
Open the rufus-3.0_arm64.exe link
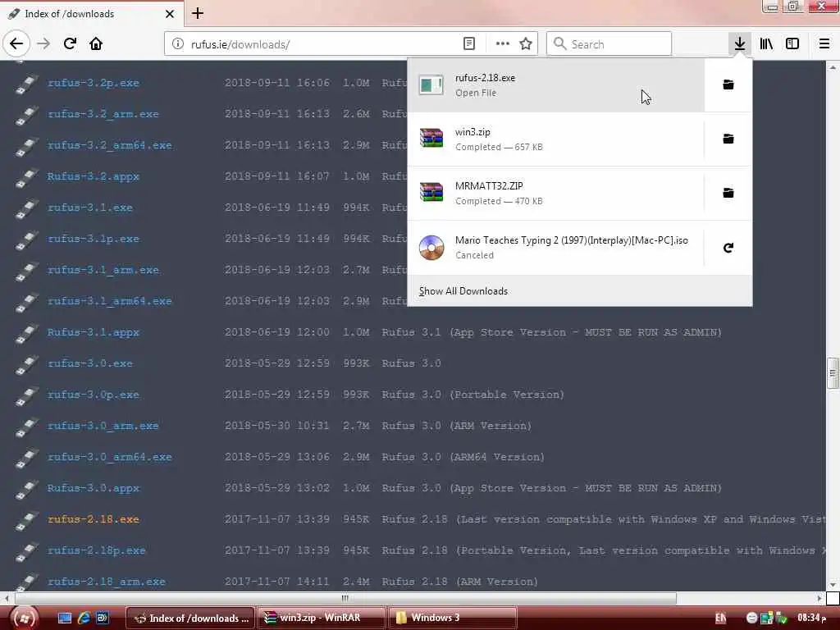110,457
